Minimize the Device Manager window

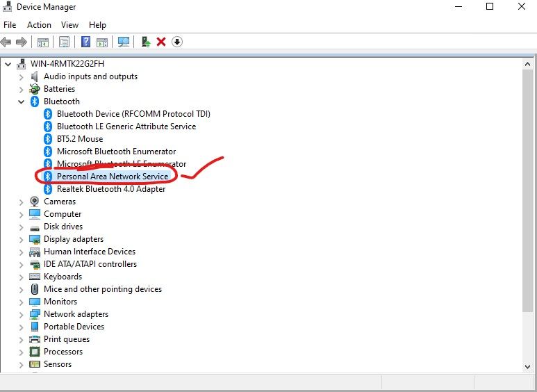tap(458, 6)
